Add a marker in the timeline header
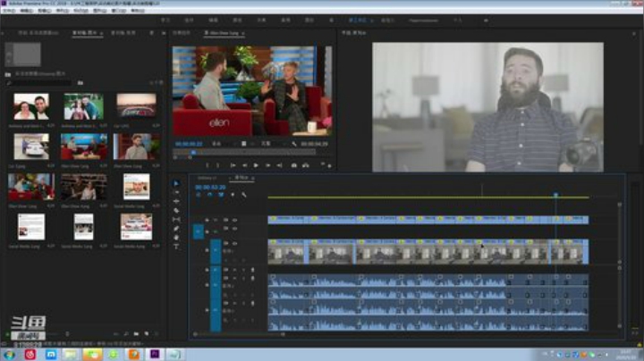Screen dimensions: 644x361 233,195
